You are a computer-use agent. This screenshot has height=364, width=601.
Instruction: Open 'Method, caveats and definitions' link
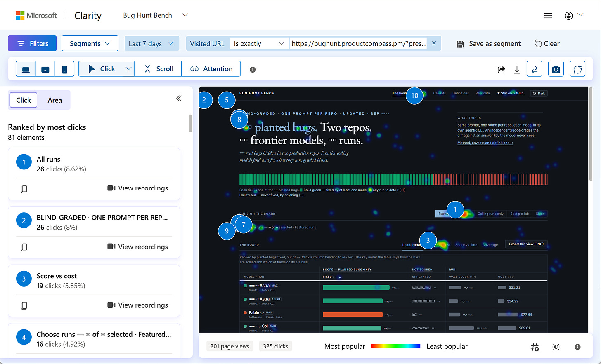coord(485,143)
